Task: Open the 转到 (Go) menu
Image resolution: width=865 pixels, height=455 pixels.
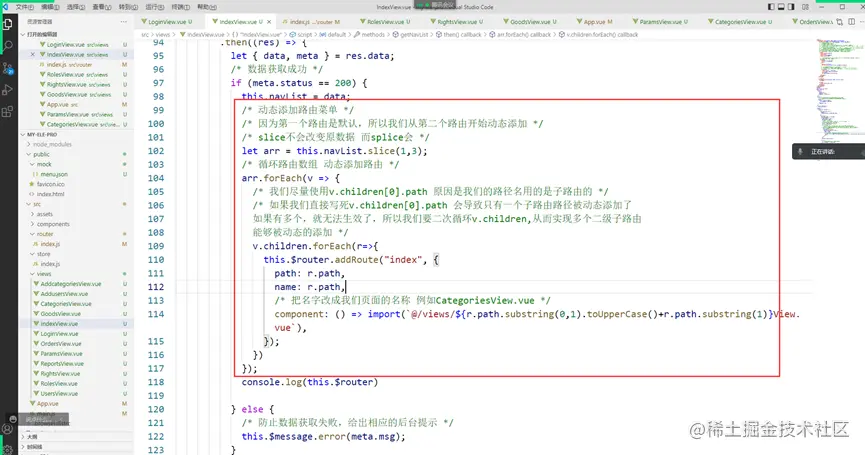Action: pos(128,7)
